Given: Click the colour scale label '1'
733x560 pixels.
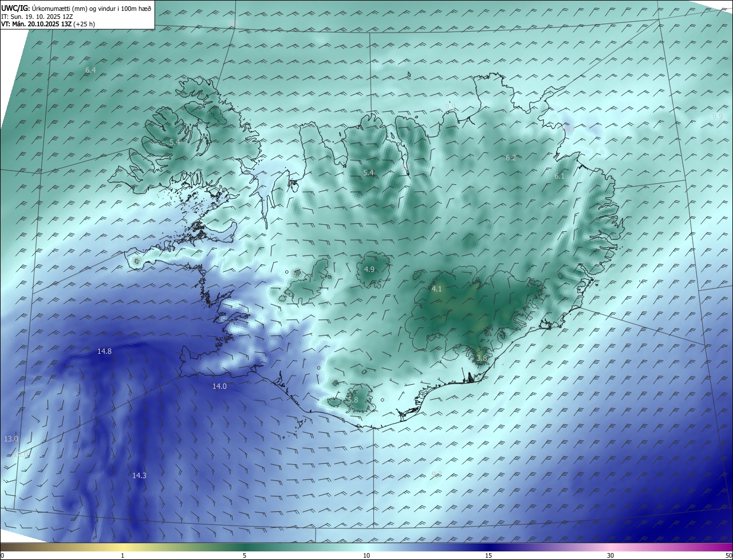Looking at the screenshot, I should coord(123,555).
